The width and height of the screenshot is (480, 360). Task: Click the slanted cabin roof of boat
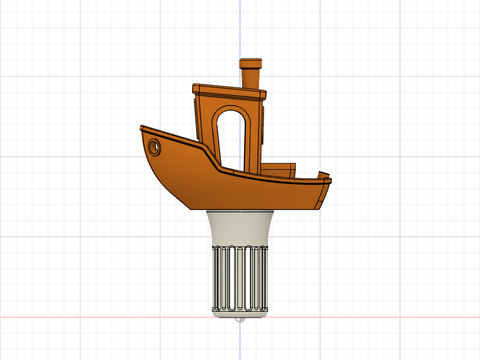pyautogui.click(x=229, y=92)
